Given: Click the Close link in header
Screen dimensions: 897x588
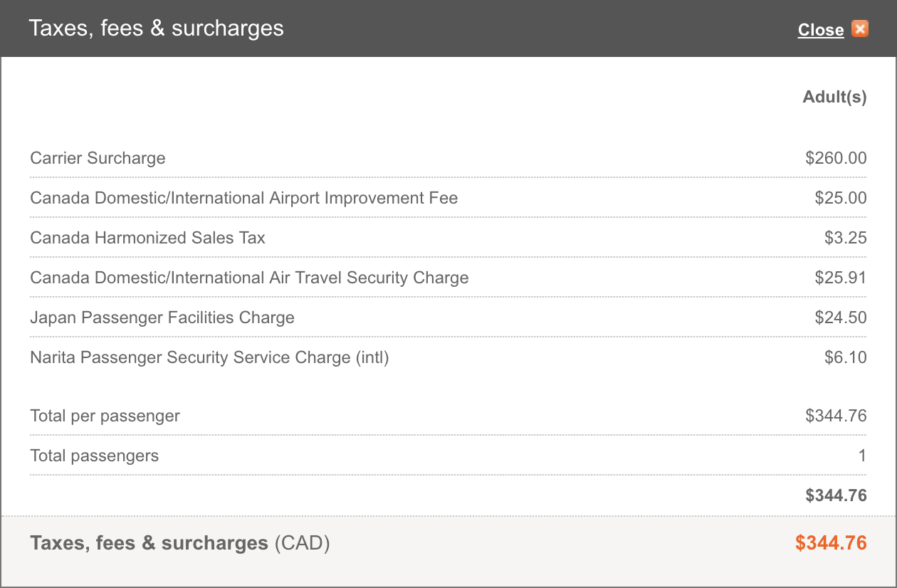Looking at the screenshot, I should [x=821, y=30].
